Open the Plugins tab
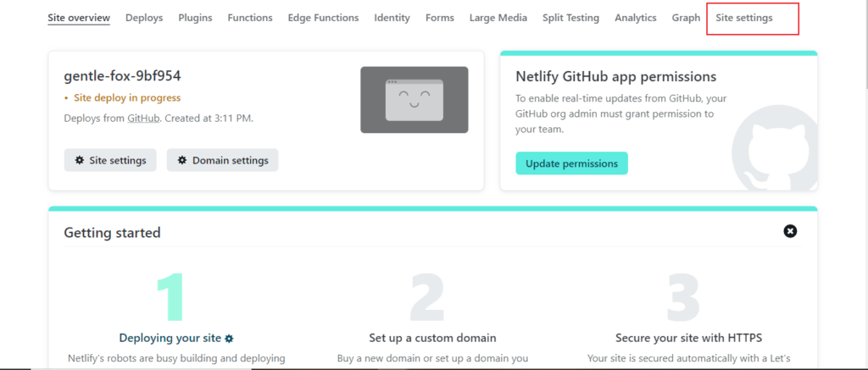Viewport: 868px width, 370px height. [195, 18]
